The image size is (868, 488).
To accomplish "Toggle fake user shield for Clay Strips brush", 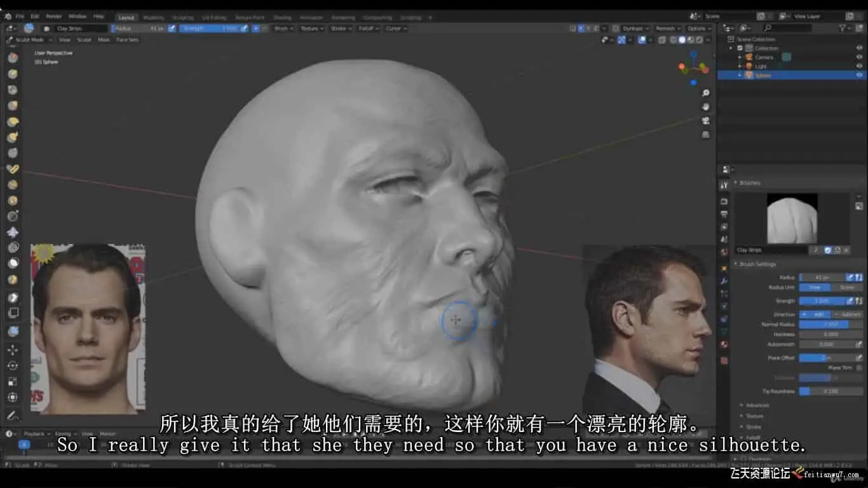I will (827, 250).
